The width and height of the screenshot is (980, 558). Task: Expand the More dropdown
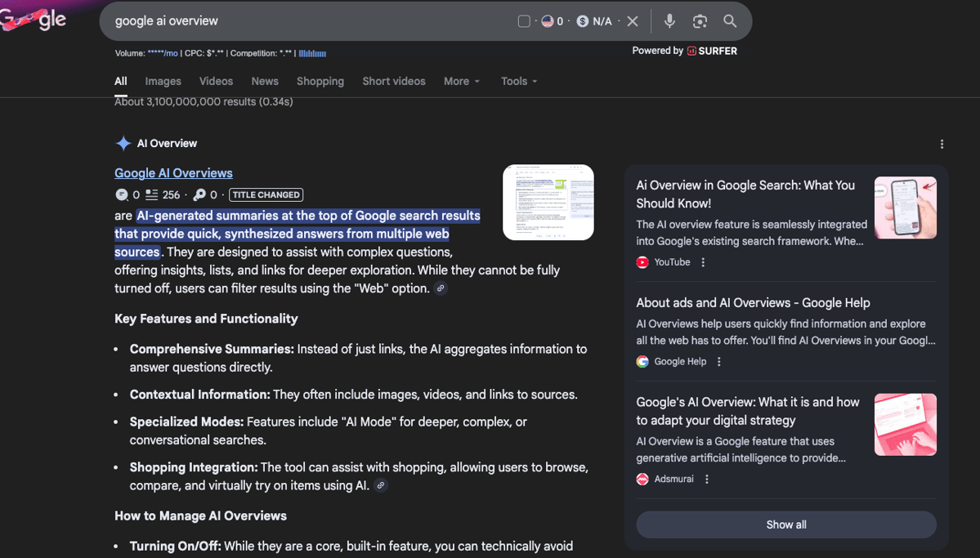[x=462, y=81]
